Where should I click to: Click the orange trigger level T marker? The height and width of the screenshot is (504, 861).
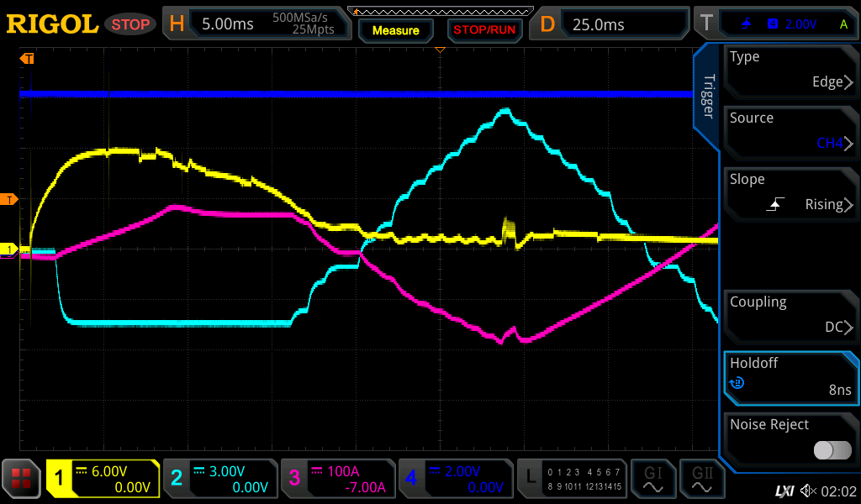[x=9, y=199]
